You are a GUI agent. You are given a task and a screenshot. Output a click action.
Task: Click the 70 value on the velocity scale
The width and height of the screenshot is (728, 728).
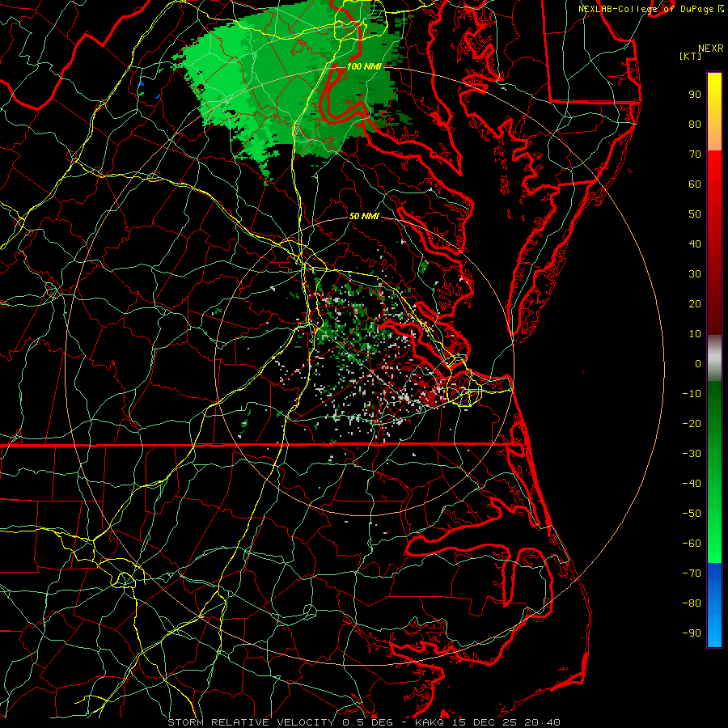(695, 154)
